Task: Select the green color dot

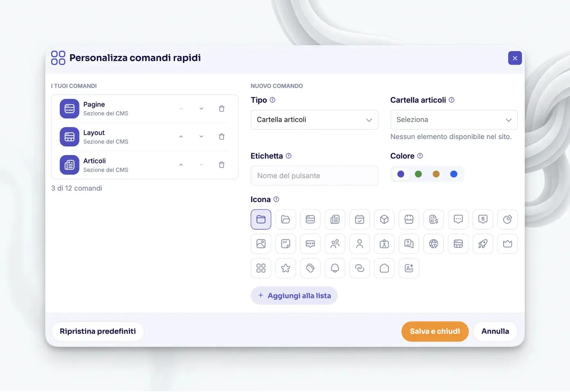Action: (x=418, y=174)
